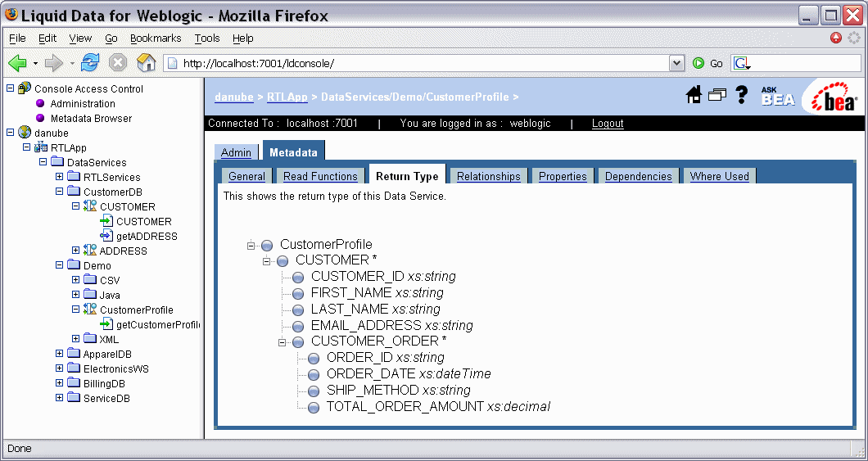Switch to the Relationships tab
This screenshot has height=461, width=868.
(x=488, y=176)
